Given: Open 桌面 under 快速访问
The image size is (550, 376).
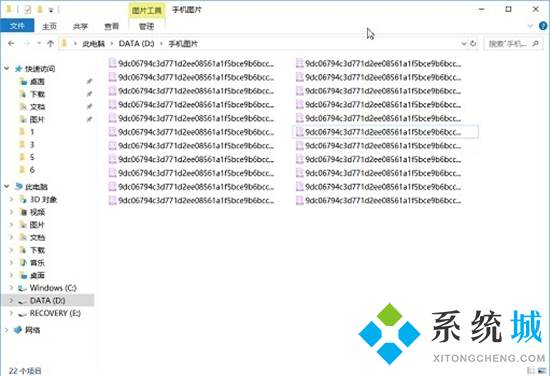Looking at the screenshot, I should click(x=37, y=82).
